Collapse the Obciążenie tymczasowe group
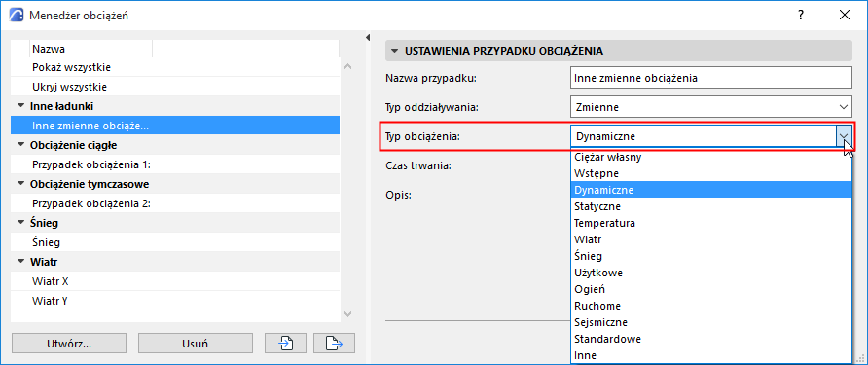 [x=21, y=184]
